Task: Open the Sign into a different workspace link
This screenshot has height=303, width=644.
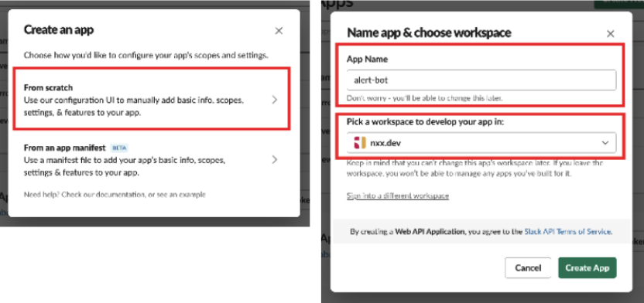Action: click(x=398, y=196)
